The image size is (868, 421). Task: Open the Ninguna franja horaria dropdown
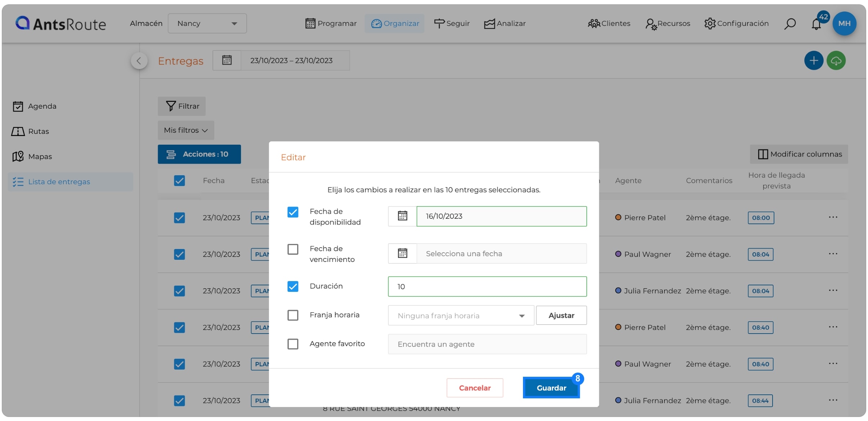(461, 316)
